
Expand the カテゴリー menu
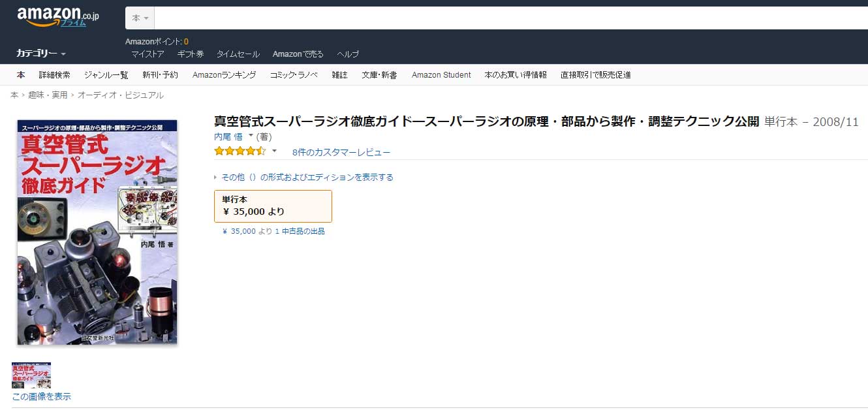[41, 54]
